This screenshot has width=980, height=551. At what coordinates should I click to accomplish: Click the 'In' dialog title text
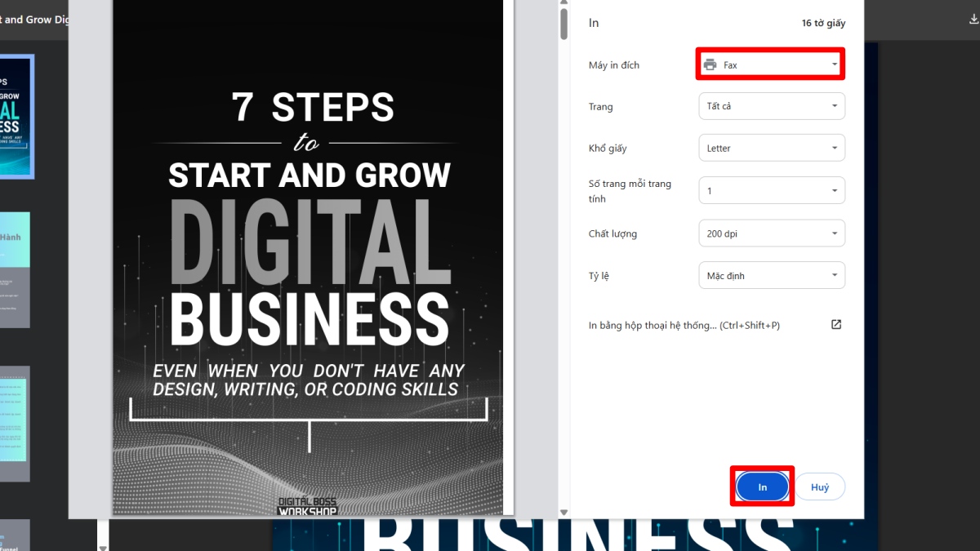[x=594, y=23]
